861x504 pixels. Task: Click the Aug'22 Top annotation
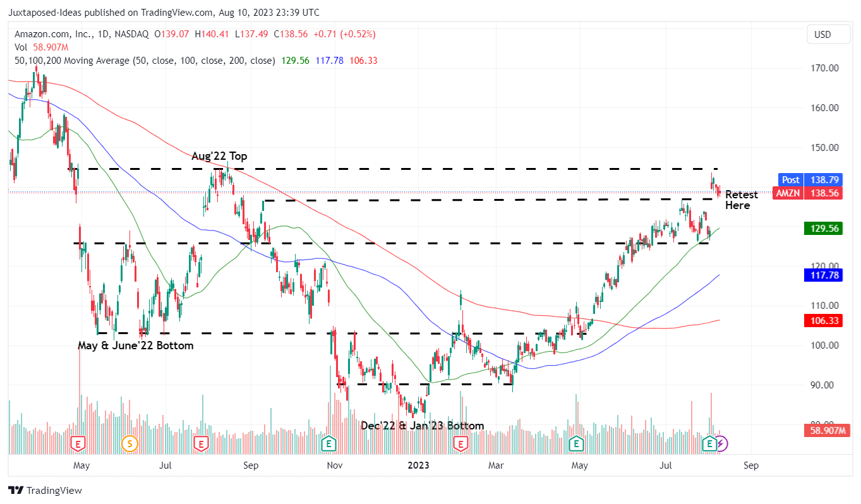click(219, 156)
